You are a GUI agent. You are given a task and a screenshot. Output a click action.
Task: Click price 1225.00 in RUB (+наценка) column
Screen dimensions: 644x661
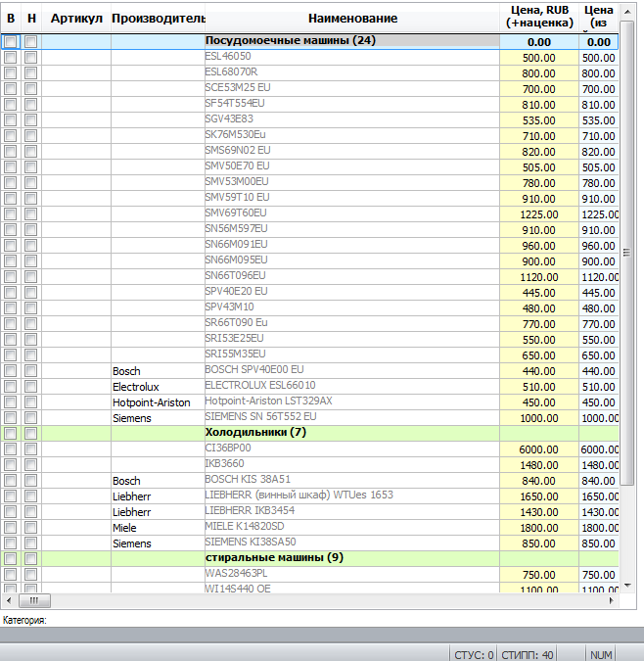pyautogui.click(x=539, y=214)
